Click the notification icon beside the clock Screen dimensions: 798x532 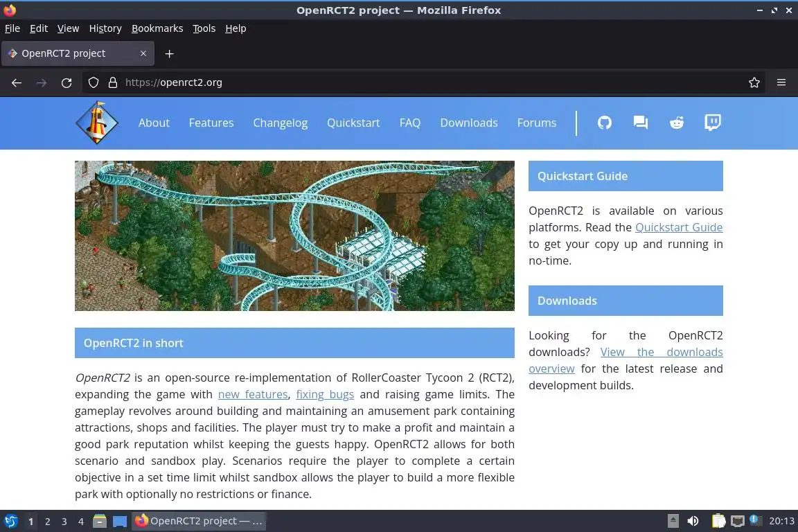(x=756, y=520)
